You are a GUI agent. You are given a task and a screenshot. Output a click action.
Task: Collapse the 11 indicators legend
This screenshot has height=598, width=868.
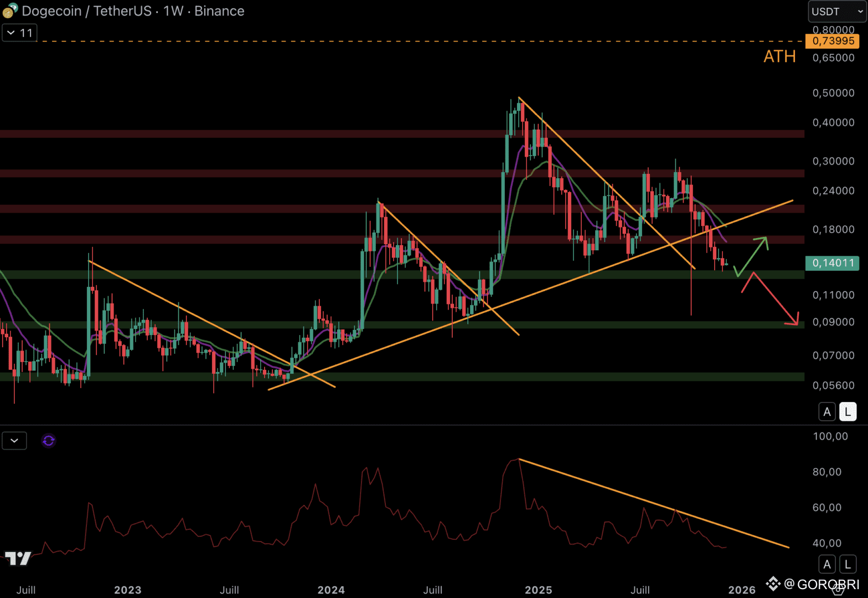click(x=20, y=33)
